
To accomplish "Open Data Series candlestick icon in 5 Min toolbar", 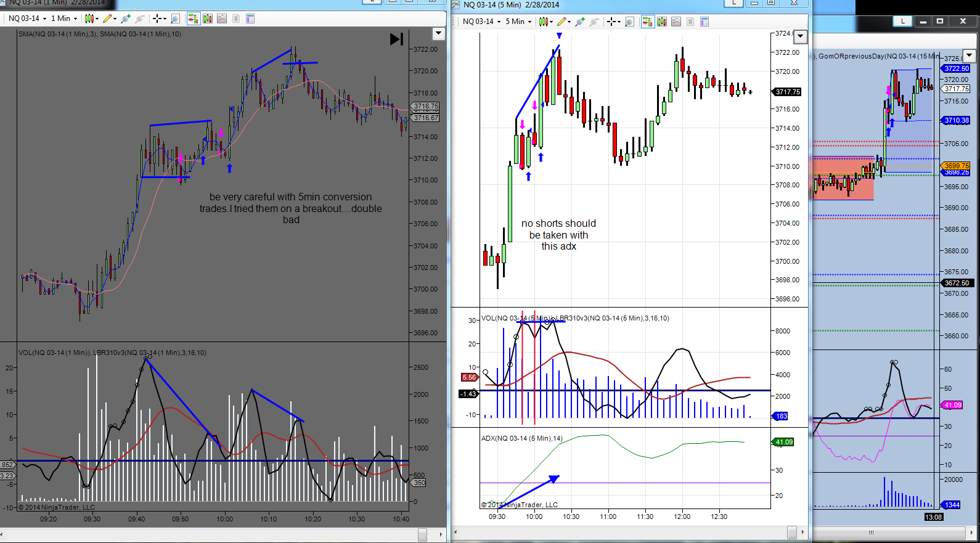I will [662, 22].
